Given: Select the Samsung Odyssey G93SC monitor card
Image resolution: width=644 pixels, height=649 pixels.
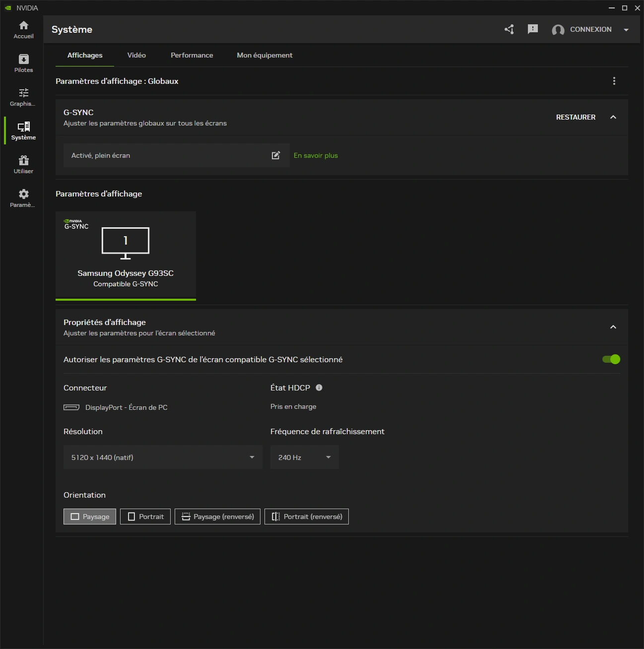Looking at the screenshot, I should click(126, 256).
